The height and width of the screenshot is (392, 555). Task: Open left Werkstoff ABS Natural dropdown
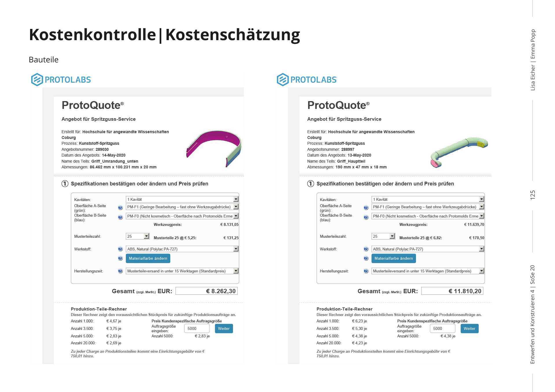[x=236, y=249]
